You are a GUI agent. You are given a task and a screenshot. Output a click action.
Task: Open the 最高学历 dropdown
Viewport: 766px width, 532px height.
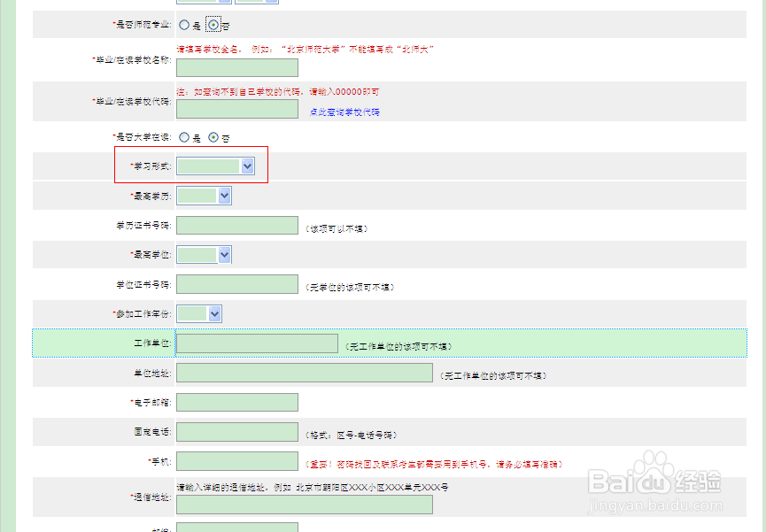204,195
